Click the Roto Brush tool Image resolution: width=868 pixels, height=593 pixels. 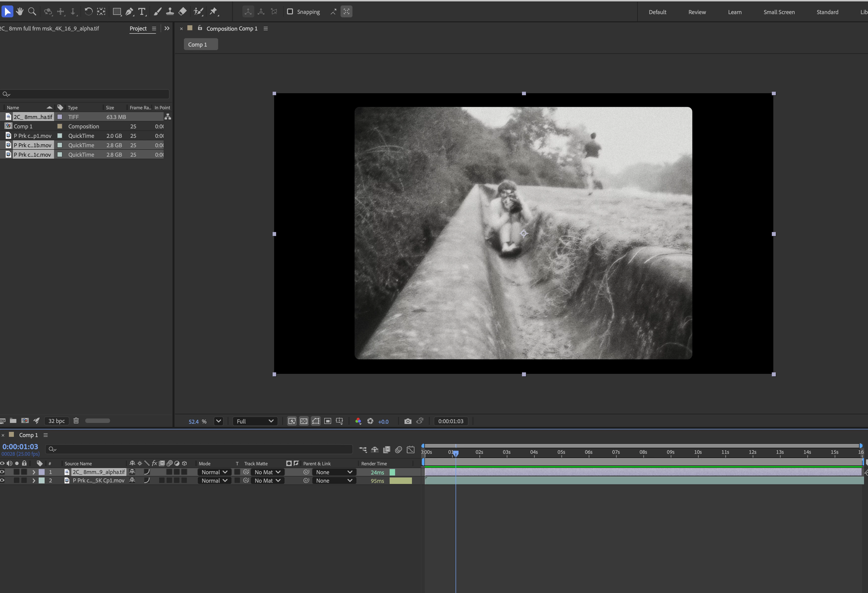[x=198, y=12]
